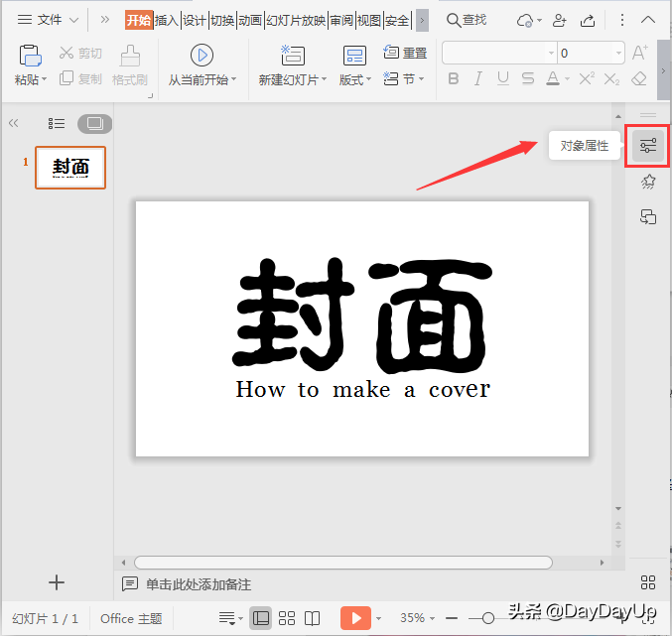Start slideshow with From Current play icon
Screen dimensions: 672x636
[x=202, y=56]
